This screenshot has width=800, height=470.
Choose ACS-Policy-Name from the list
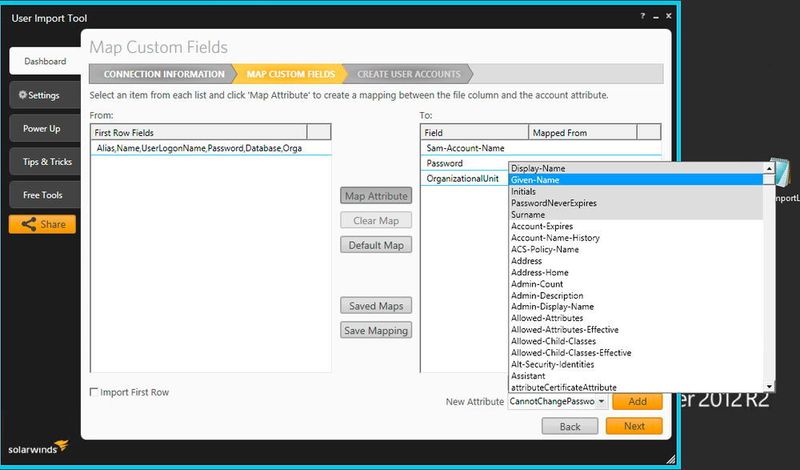(636, 249)
